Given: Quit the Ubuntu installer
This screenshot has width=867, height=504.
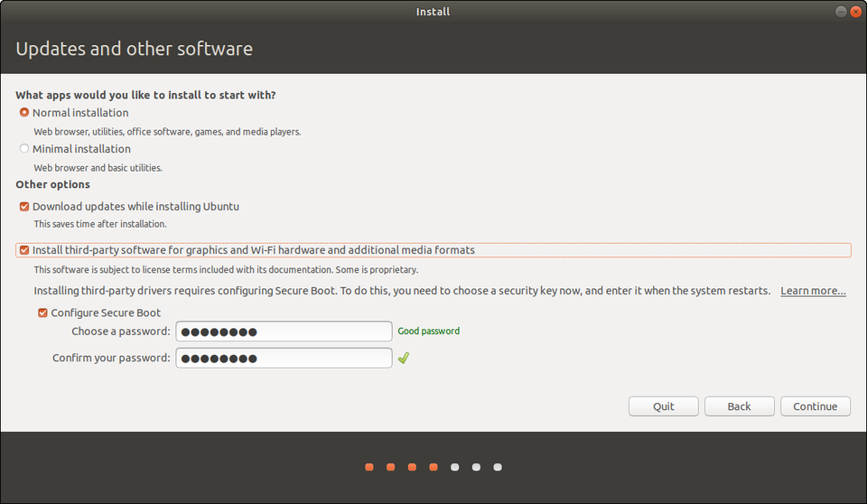Looking at the screenshot, I should [663, 406].
